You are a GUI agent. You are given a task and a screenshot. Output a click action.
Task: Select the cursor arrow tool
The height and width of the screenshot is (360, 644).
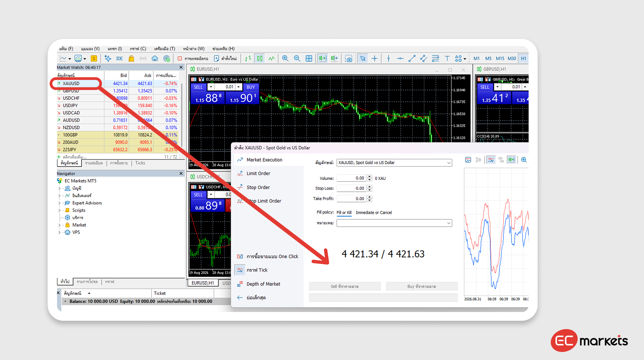point(363,58)
